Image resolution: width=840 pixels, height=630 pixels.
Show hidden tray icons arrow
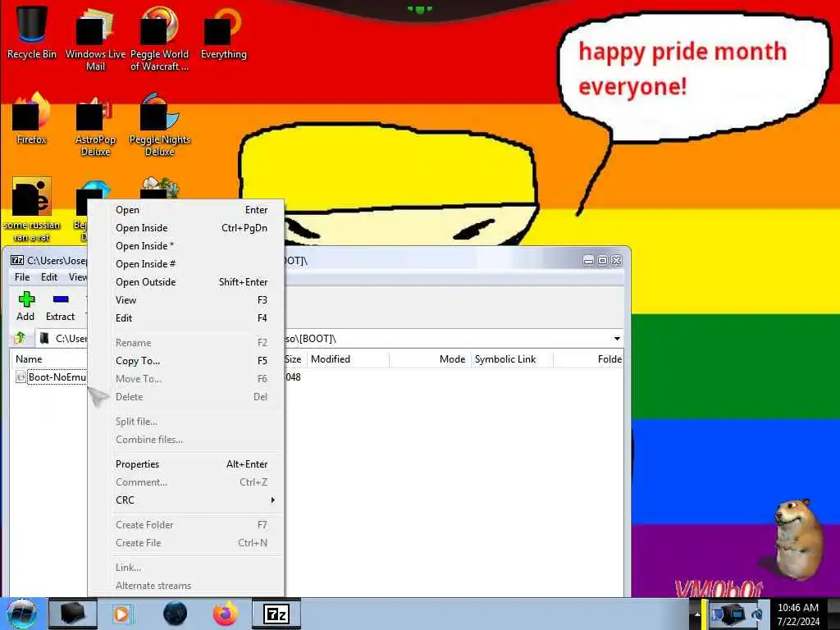click(x=697, y=614)
